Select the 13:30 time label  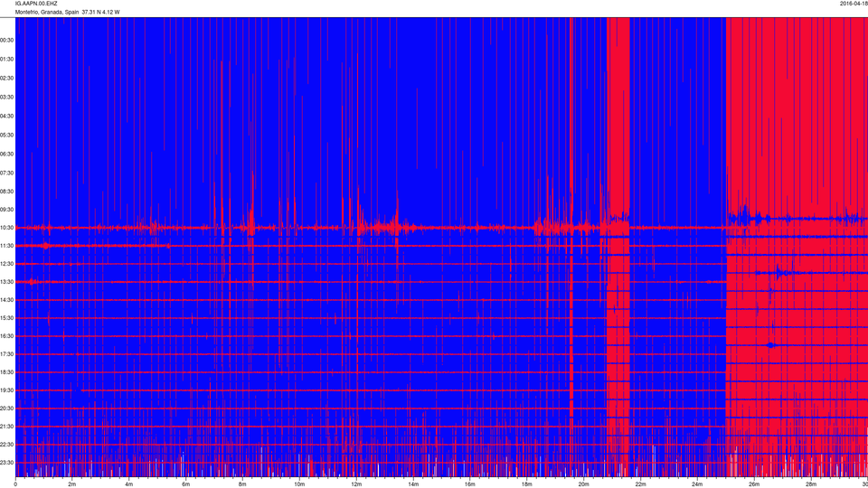(6, 282)
